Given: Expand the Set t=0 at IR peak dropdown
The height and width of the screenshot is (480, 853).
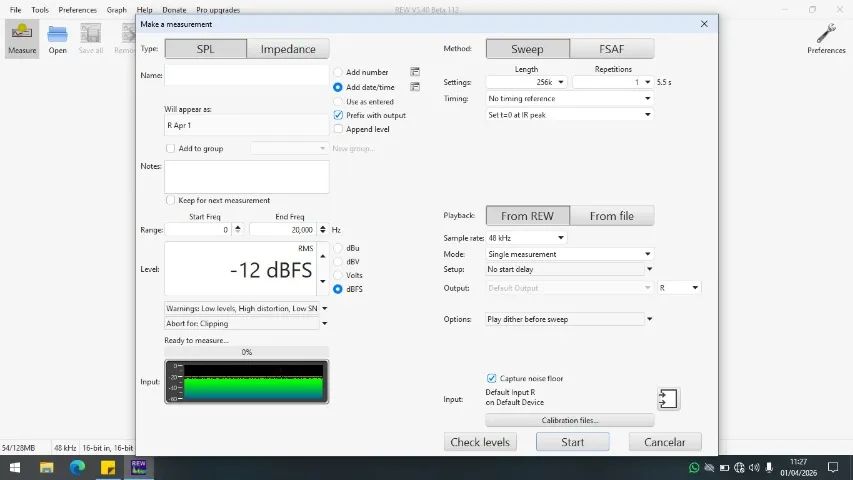Looking at the screenshot, I should (570, 115).
